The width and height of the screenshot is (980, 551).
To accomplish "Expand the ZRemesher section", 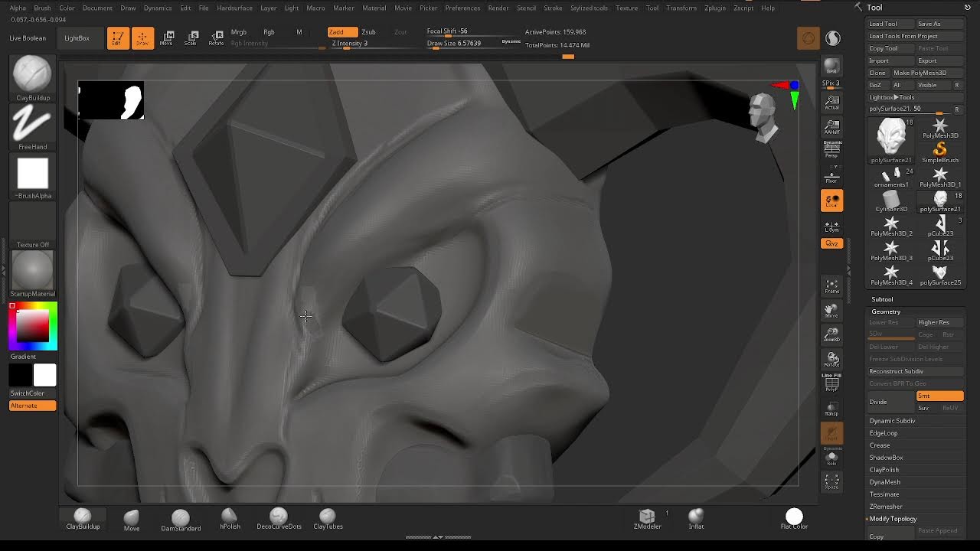I will (886, 507).
